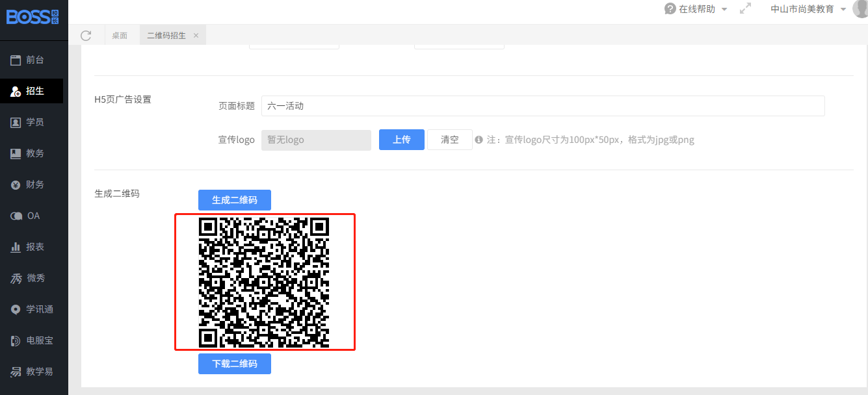This screenshot has height=395, width=868.
Task: Click the 中山市尚美教育 account name
Action: pyautogui.click(x=802, y=9)
